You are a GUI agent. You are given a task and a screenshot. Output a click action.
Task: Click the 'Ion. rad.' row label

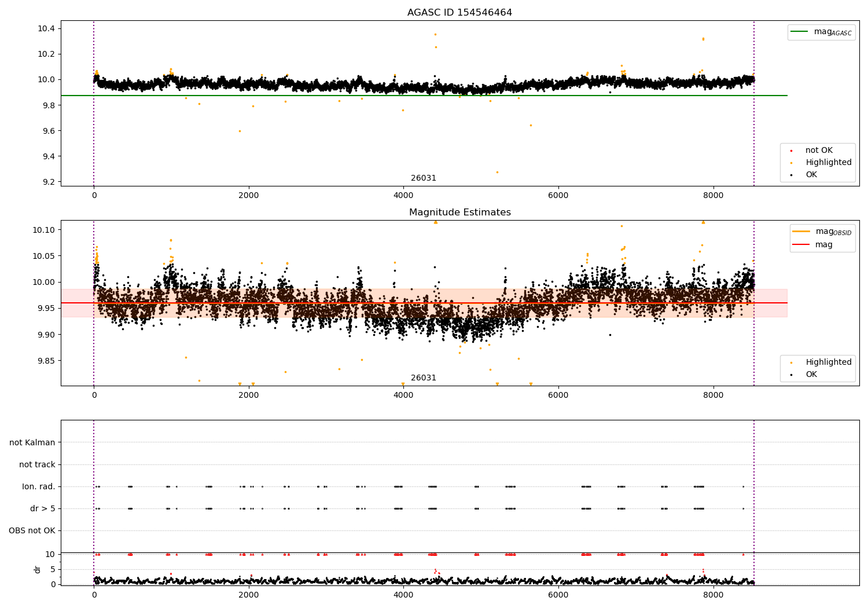pyautogui.click(x=39, y=486)
